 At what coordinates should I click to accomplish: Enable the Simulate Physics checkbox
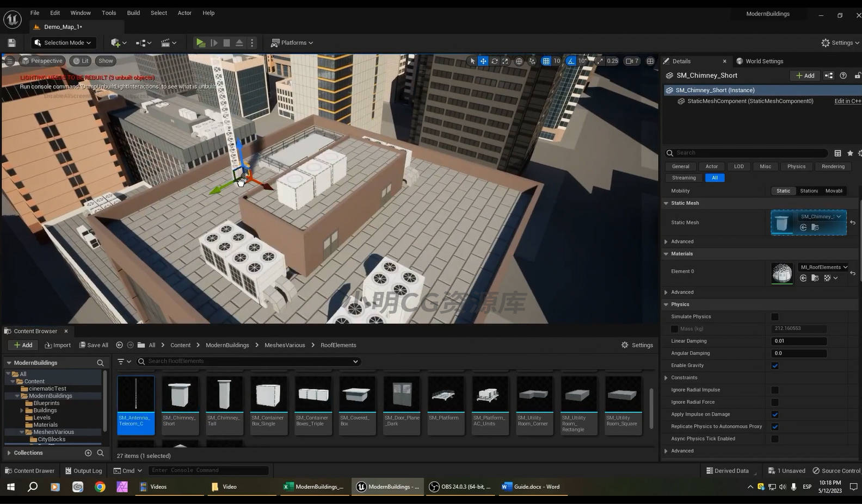[775, 316]
